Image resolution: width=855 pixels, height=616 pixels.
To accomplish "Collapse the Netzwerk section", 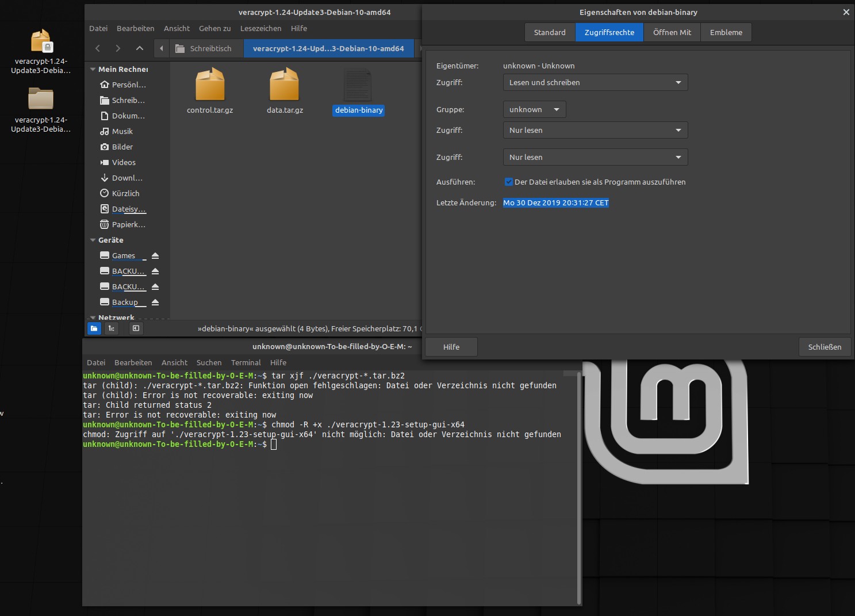I will (x=93, y=317).
